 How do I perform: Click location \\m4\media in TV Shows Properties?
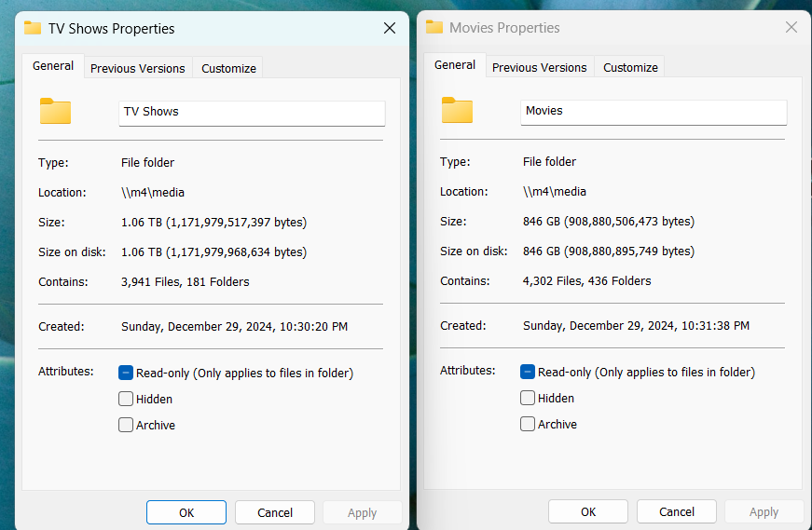tap(153, 193)
